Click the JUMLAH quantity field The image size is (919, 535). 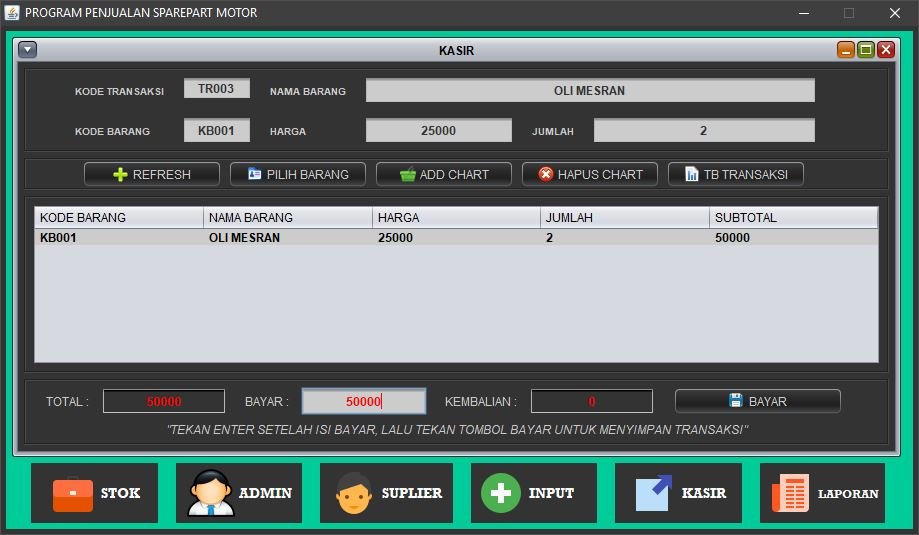tap(703, 130)
